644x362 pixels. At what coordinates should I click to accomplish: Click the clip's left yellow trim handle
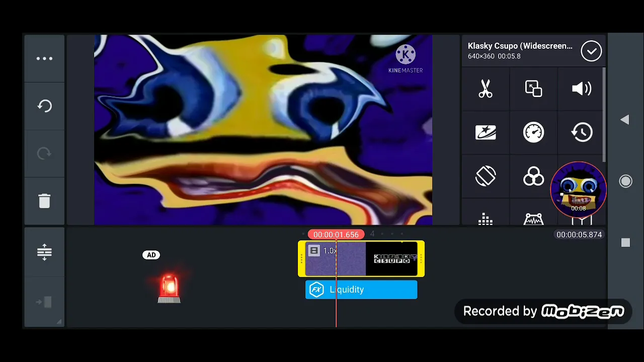pyautogui.click(x=301, y=259)
